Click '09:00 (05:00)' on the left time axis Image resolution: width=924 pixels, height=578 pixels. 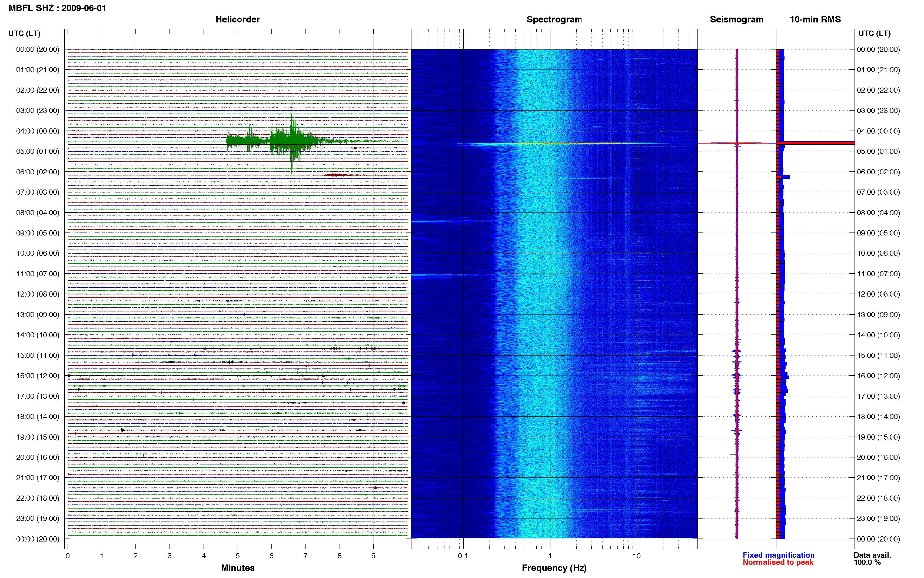click(38, 233)
